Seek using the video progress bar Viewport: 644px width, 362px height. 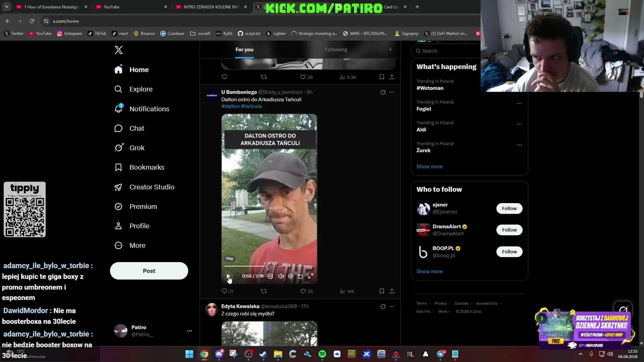click(269, 266)
